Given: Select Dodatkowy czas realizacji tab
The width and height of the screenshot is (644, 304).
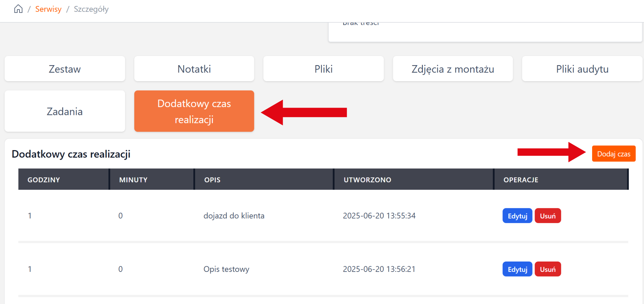Looking at the screenshot, I should (x=194, y=111).
